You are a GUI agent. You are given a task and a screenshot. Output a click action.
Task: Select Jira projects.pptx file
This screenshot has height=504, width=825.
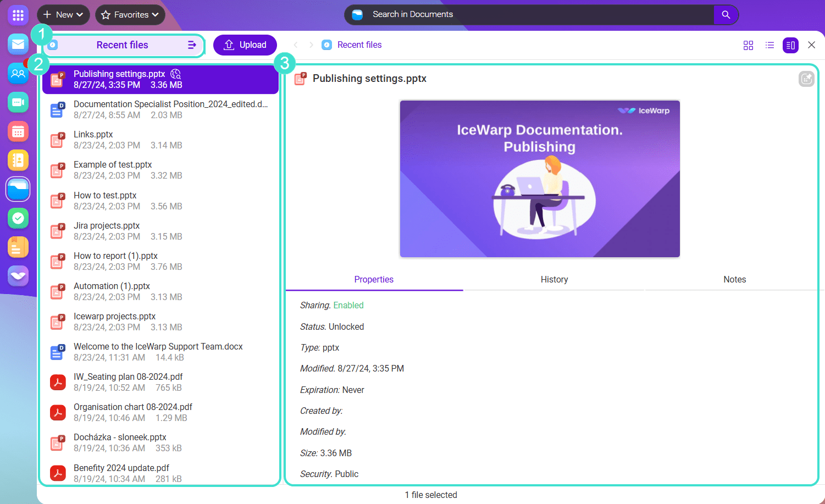[160, 231]
